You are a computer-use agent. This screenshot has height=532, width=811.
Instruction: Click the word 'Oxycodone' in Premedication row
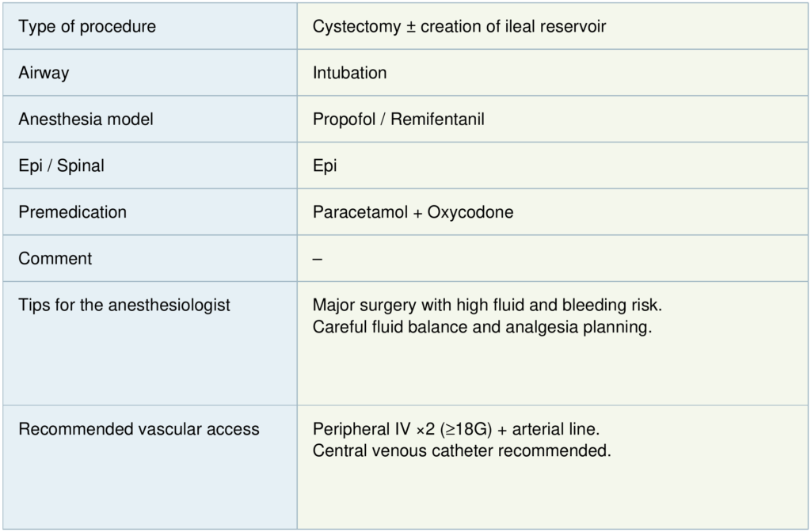[470, 212]
